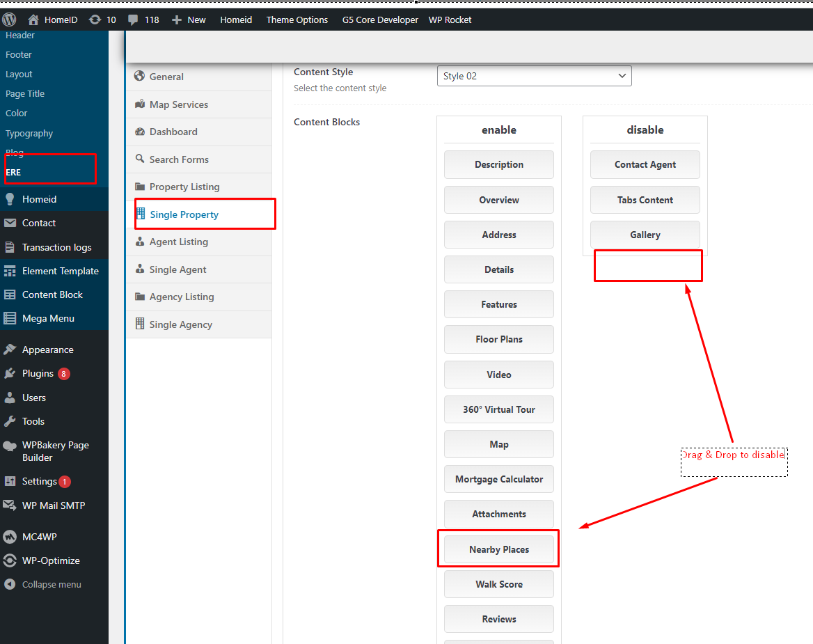
Task: Click the Plugins plug icon
Action: tap(10, 373)
